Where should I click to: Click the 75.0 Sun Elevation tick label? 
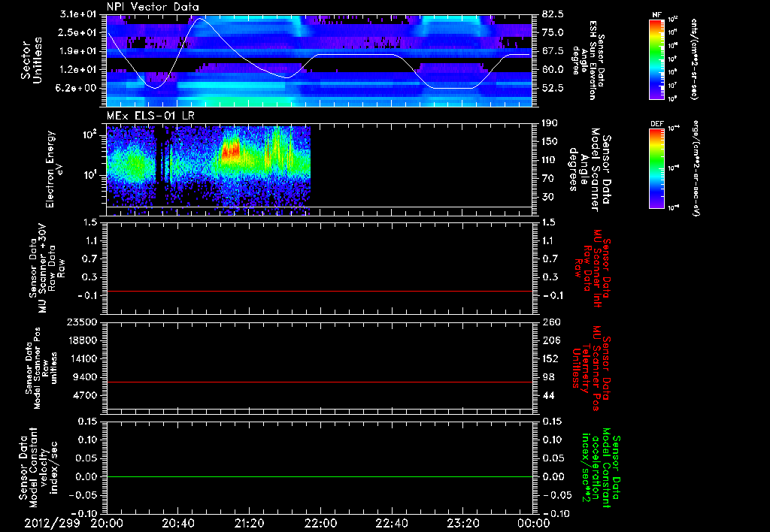coord(553,32)
